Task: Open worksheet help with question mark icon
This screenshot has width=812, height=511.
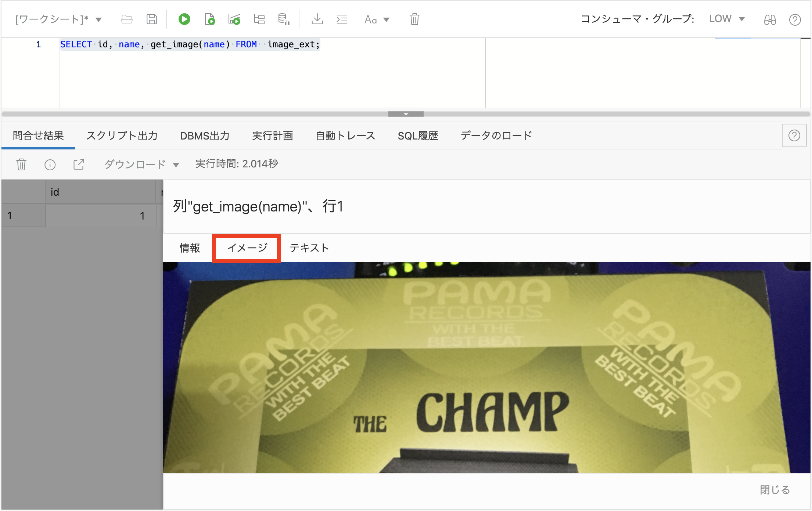Action: point(795,19)
